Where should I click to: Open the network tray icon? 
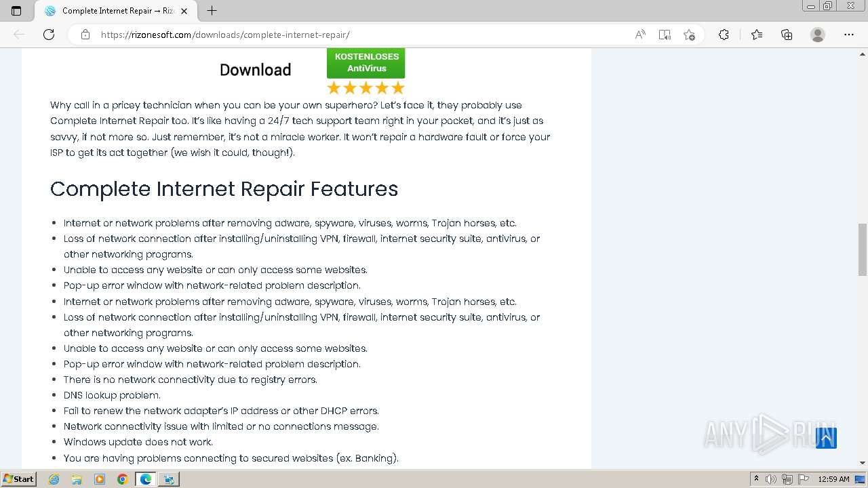pyautogui.click(x=787, y=479)
